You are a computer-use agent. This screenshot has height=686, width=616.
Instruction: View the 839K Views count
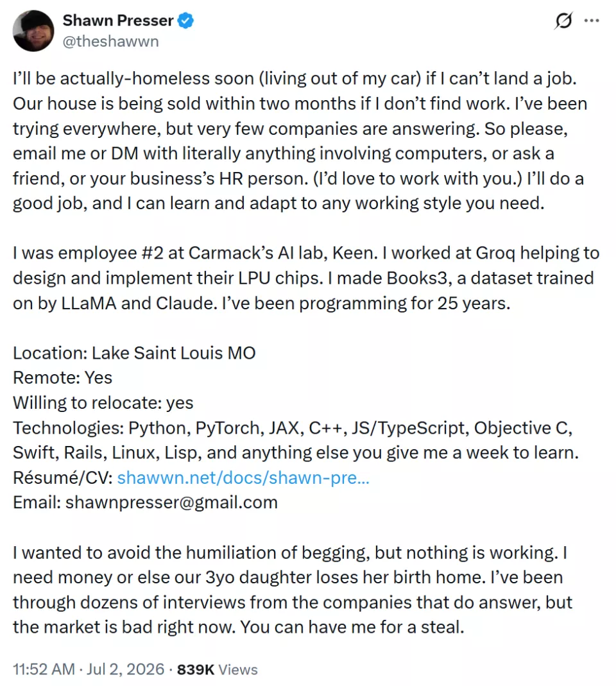(x=218, y=669)
